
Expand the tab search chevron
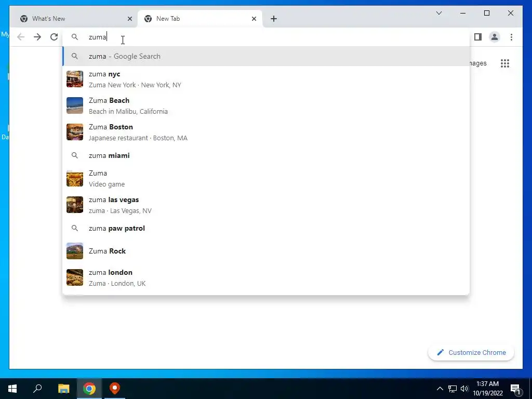(438, 13)
